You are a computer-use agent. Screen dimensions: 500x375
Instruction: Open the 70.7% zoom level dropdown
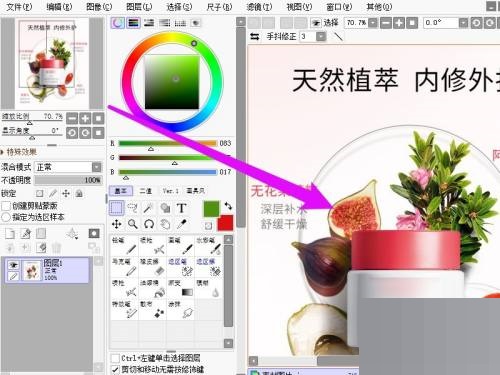click(x=373, y=23)
